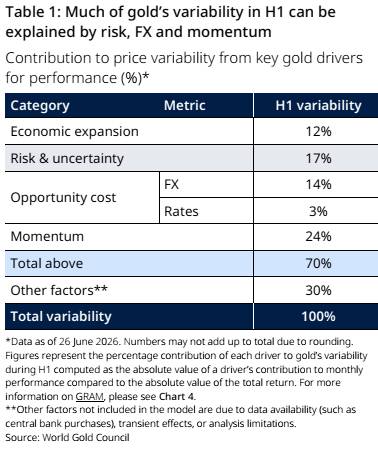The width and height of the screenshot is (378, 454).
Task: Select the Momentum row label
Action: coord(47,236)
